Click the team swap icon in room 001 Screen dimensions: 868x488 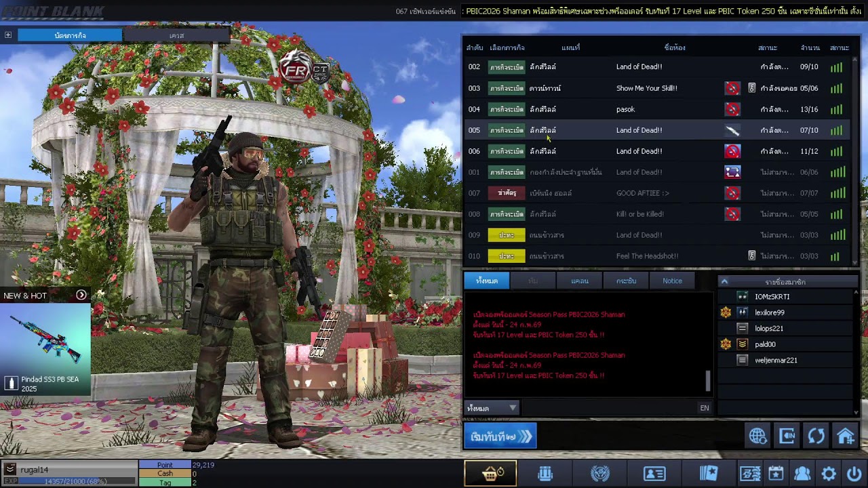tap(732, 172)
